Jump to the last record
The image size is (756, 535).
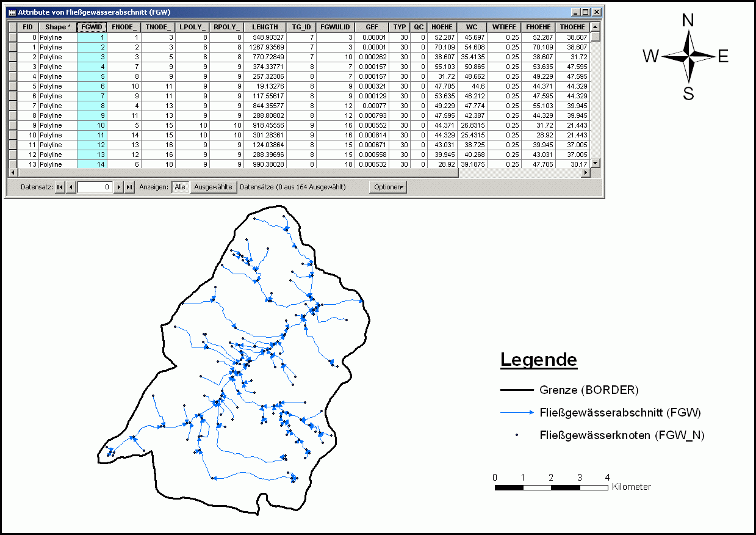(x=129, y=187)
